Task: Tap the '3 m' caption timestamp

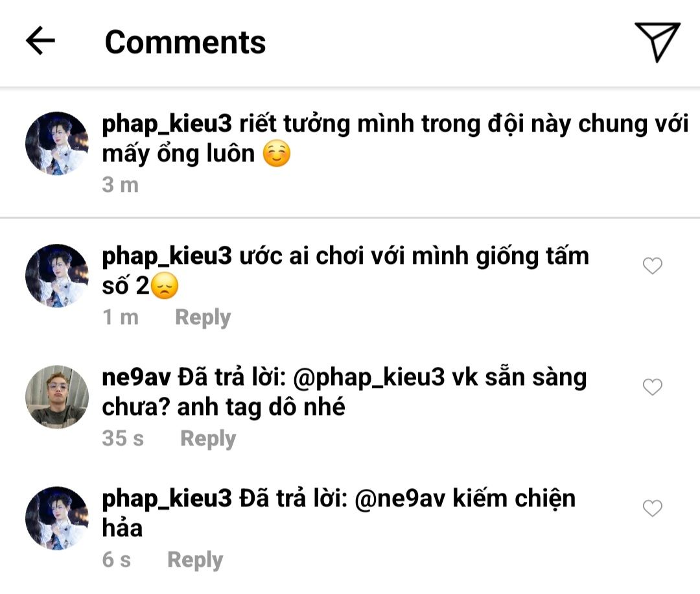Action: click(x=121, y=185)
